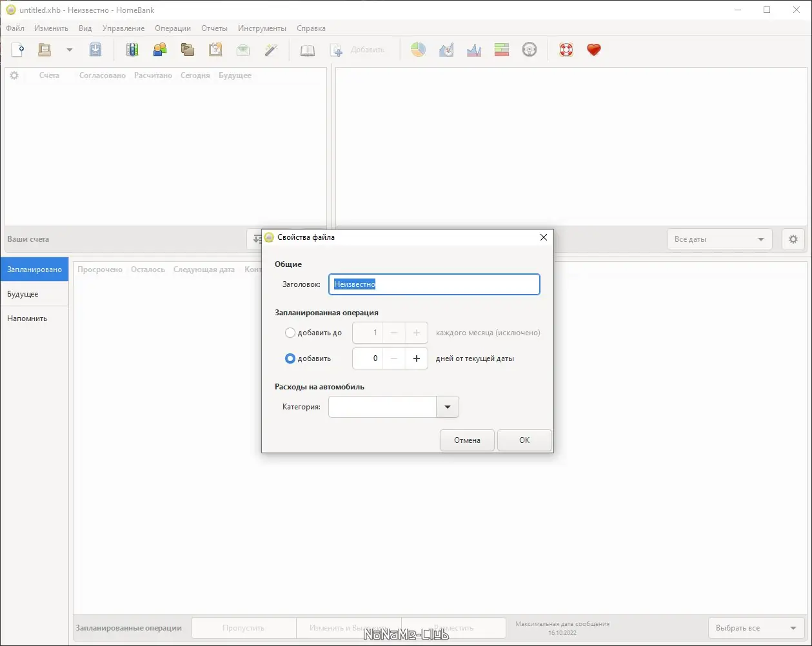Sort by the Согласовано column header
Screen dimensions: 812x646
tap(103, 75)
